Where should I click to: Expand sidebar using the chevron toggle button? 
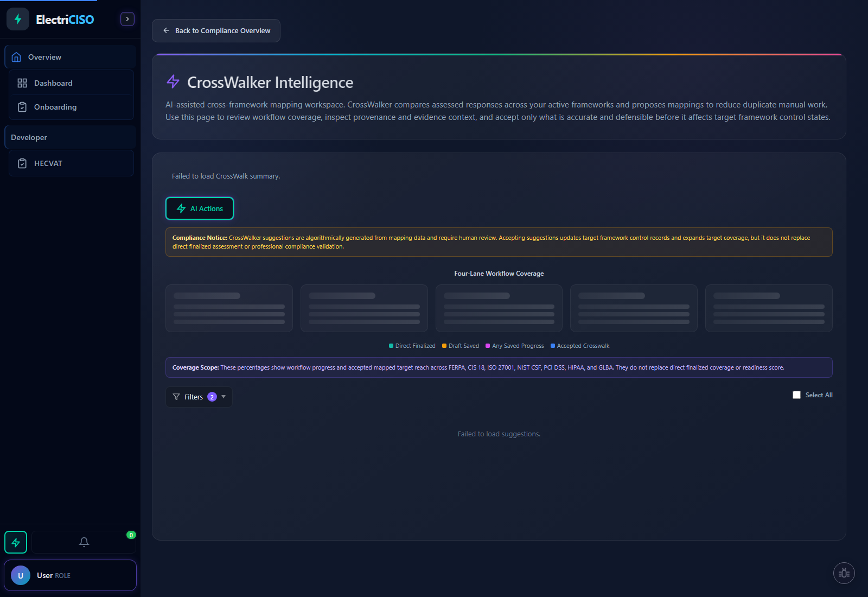127,19
